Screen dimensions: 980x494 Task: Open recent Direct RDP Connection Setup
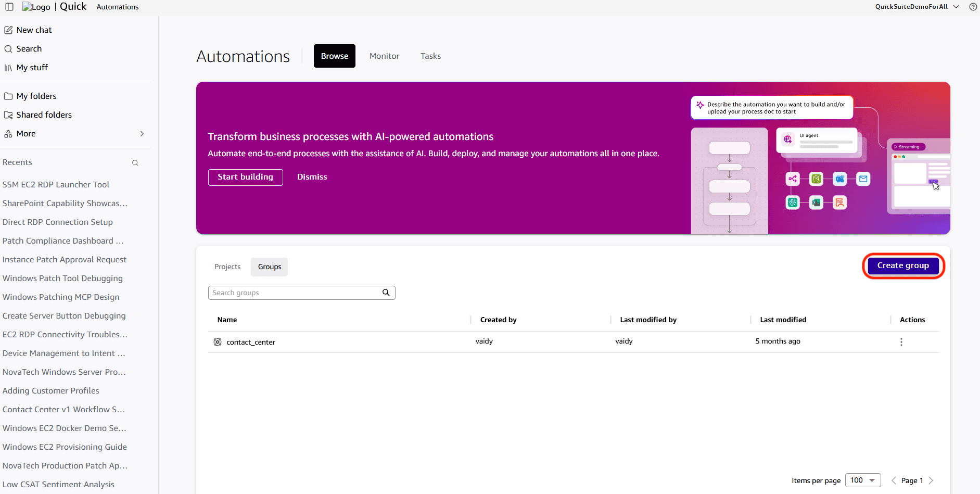click(x=58, y=222)
